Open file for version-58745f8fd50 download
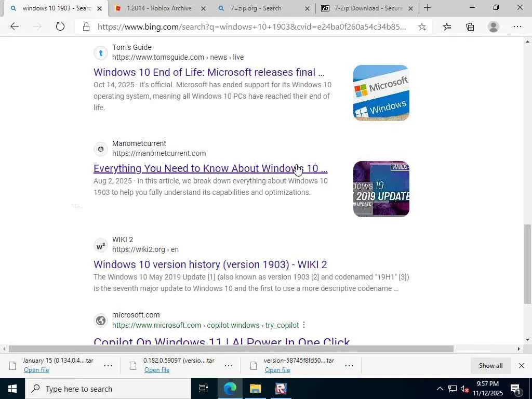532x399 pixels. [x=277, y=370]
